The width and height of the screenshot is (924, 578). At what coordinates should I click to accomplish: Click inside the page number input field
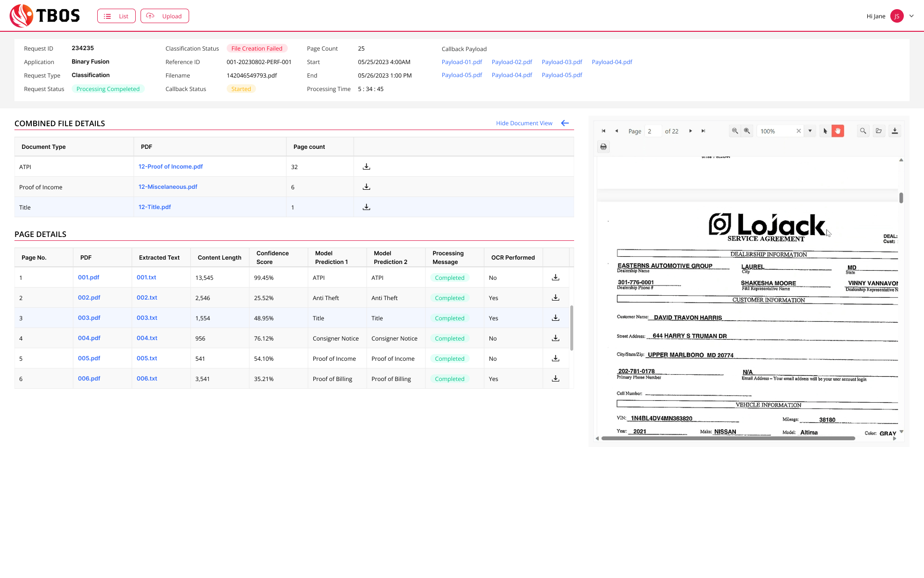click(x=653, y=131)
